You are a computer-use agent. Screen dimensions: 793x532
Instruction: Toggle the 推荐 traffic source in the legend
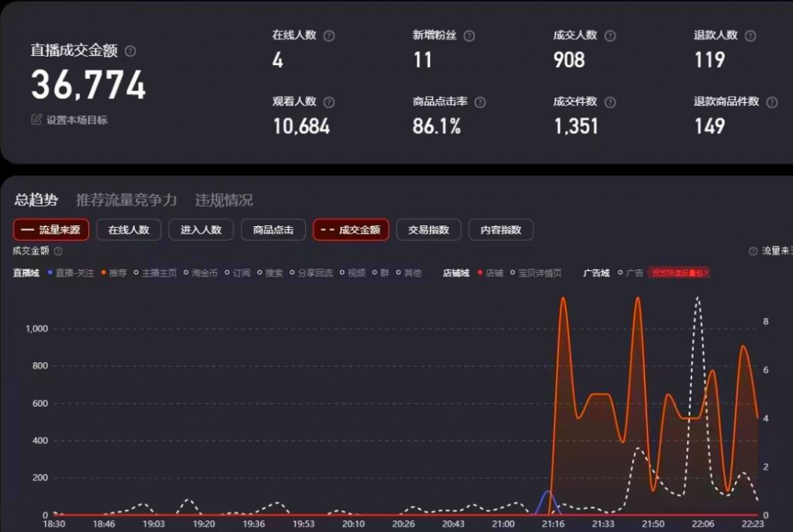tap(112, 273)
